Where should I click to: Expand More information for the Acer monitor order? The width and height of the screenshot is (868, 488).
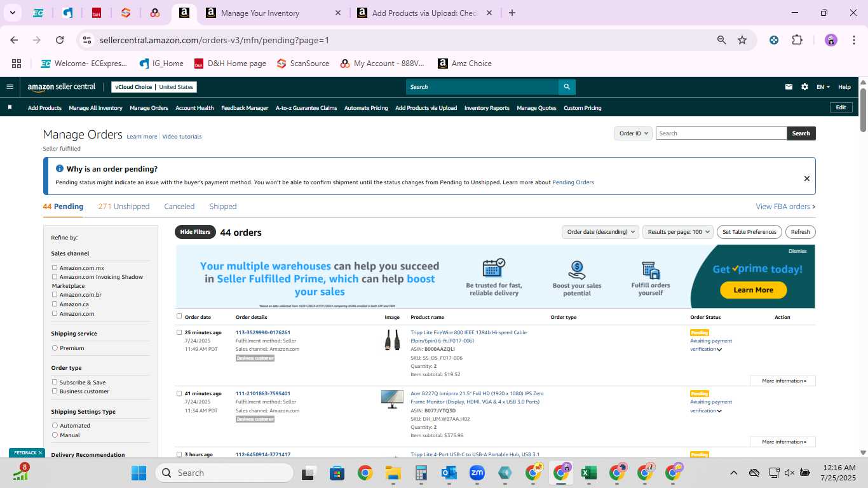tap(783, 442)
